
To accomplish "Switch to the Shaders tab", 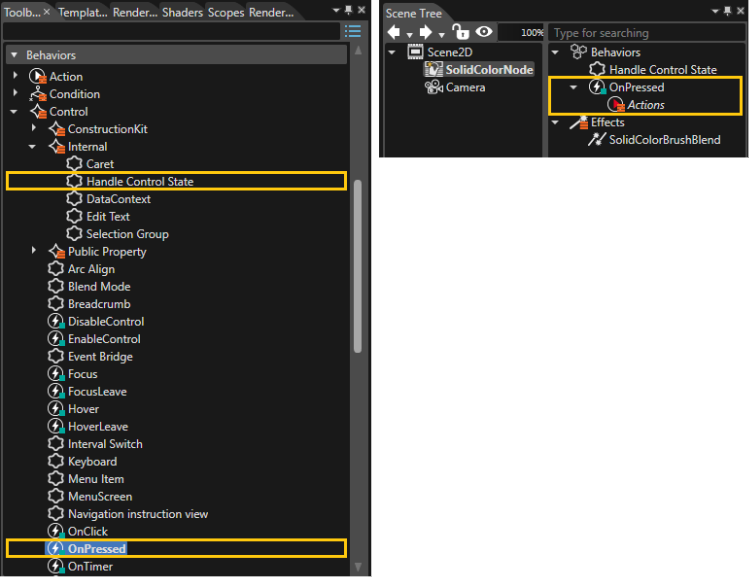I will [182, 12].
